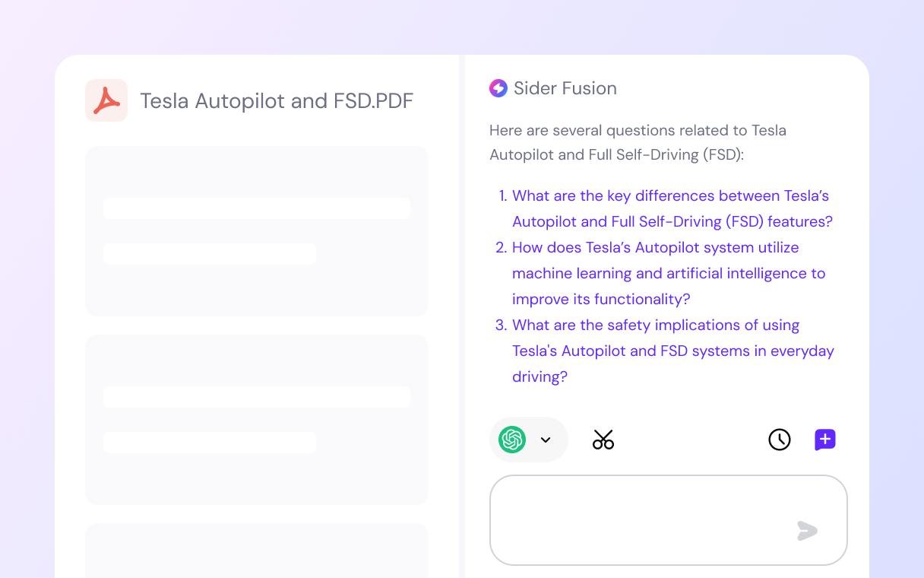This screenshot has width=924, height=578.
Task: Click the Sider Fusion logo icon
Action: coord(498,88)
